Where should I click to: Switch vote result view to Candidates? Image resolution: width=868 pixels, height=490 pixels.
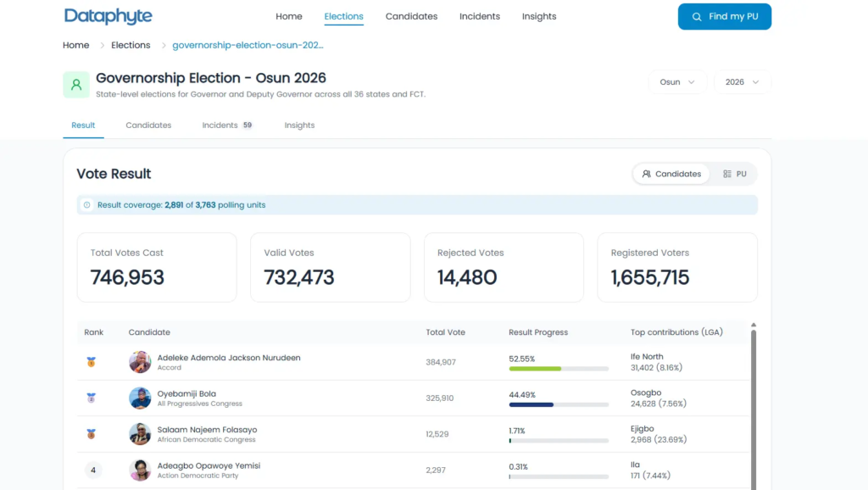pyautogui.click(x=671, y=174)
